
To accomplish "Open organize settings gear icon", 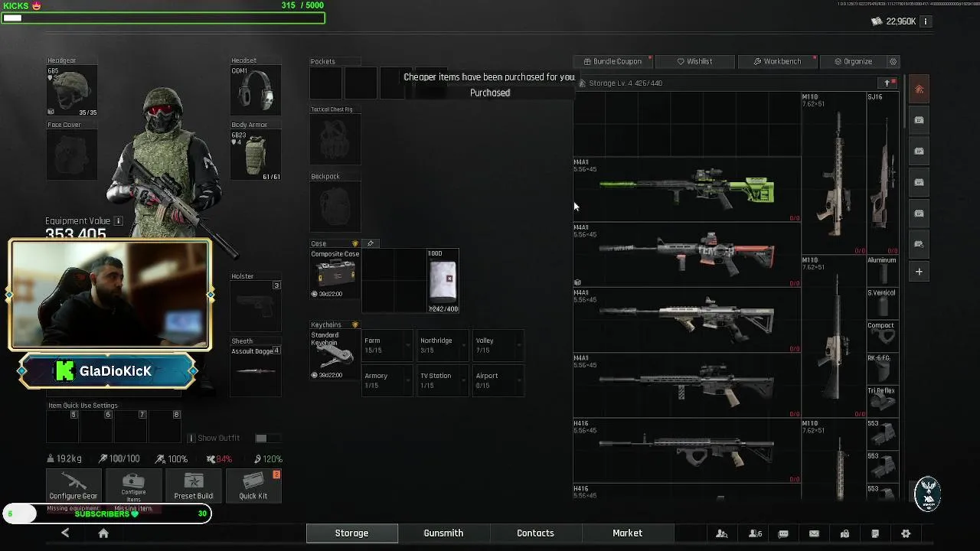I will [x=893, y=61].
